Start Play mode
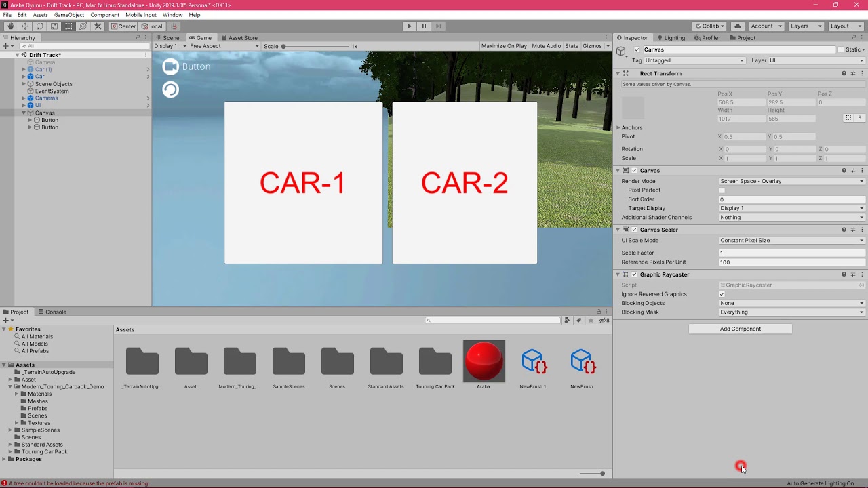The width and height of the screenshot is (868, 488). (x=409, y=26)
